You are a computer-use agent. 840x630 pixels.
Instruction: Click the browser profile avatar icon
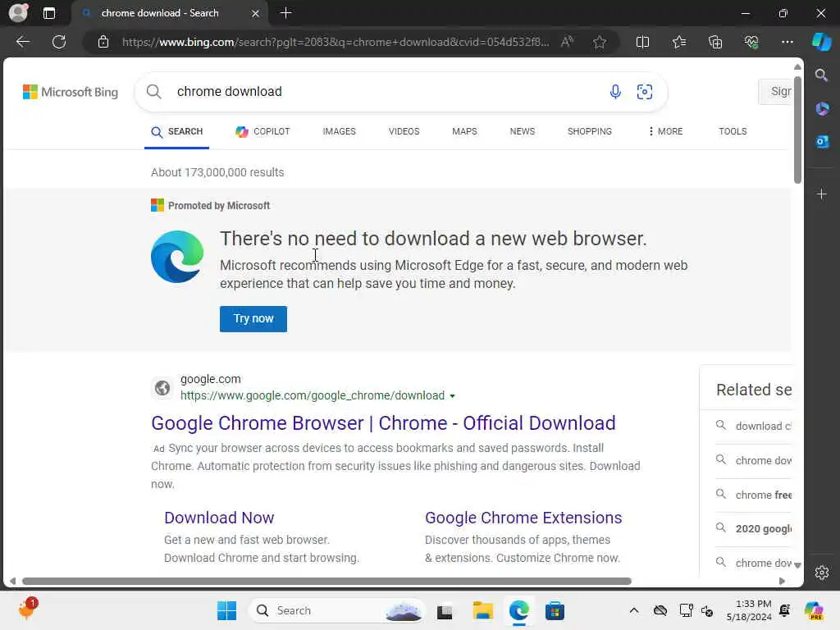tap(18, 12)
